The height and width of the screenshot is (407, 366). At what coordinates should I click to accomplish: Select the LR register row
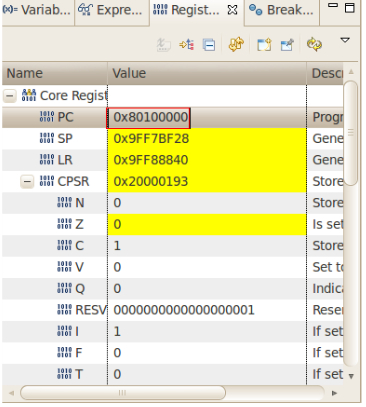[x=172, y=160]
